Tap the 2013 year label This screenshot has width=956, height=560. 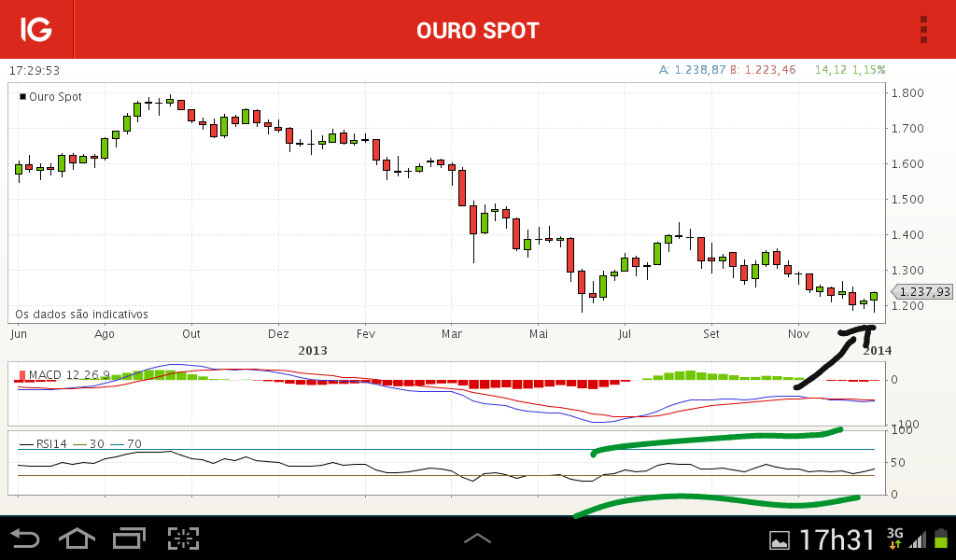click(x=313, y=350)
